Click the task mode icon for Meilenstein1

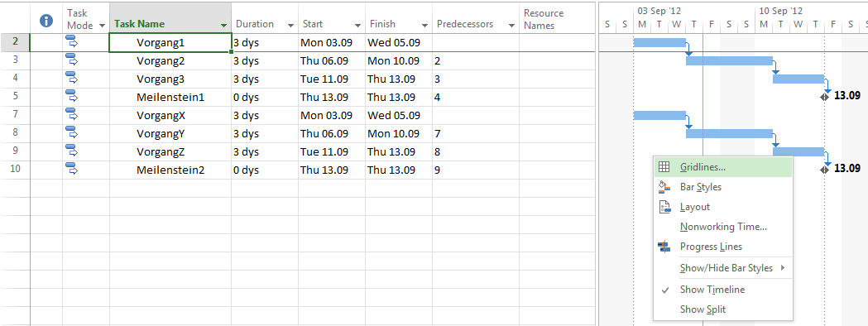pyautogui.click(x=71, y=97)
